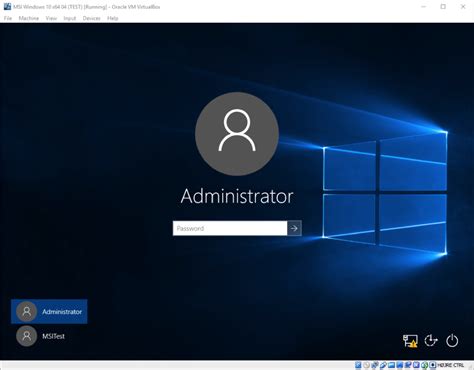Click the hard disk indicator in status bar

click(358, 365)
